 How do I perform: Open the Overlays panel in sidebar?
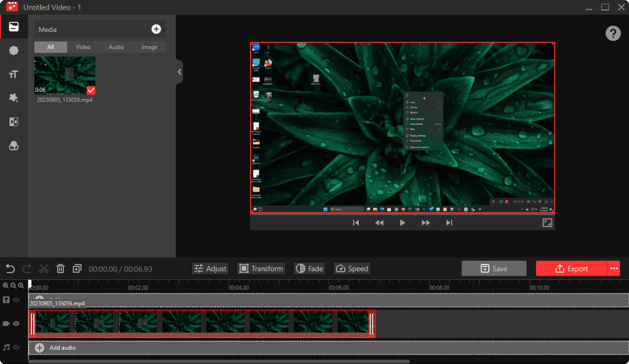[x=14, y=146]
